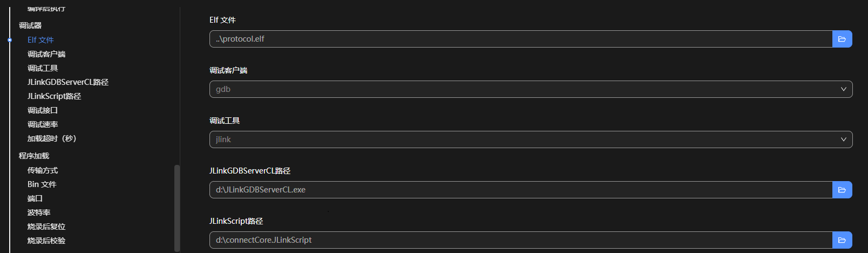The image size is (868, 253).
Task: Click the JLinkGDBServerCL.exe path field
Action: (520, 190)
